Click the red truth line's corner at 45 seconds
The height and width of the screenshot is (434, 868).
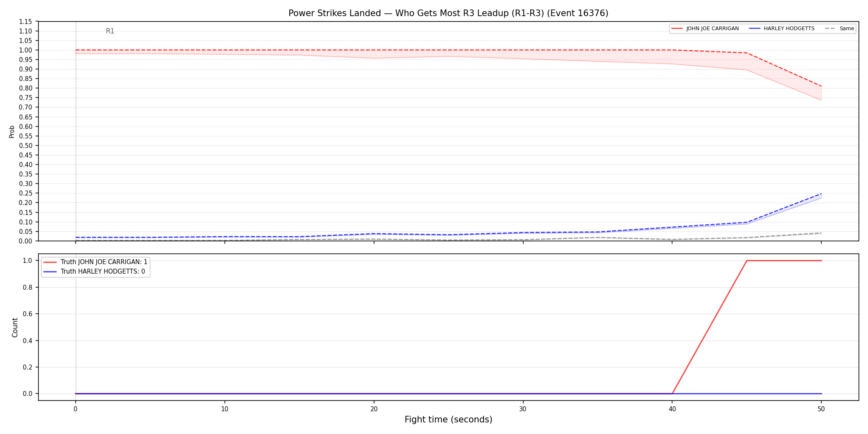(x=746, y=260)
